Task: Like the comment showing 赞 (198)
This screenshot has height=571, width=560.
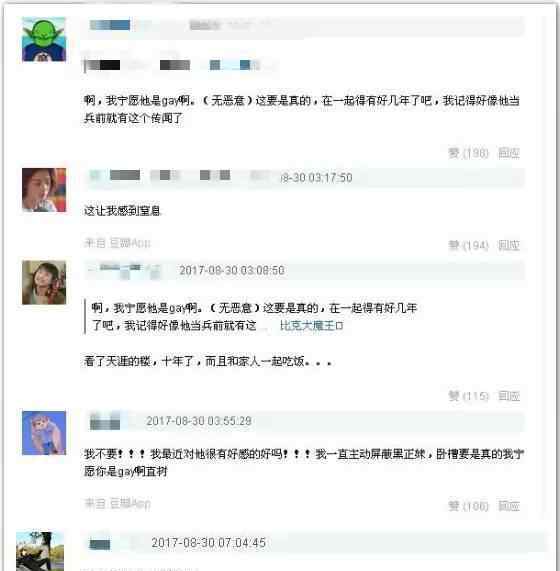Action: click(x=468, y=153)
